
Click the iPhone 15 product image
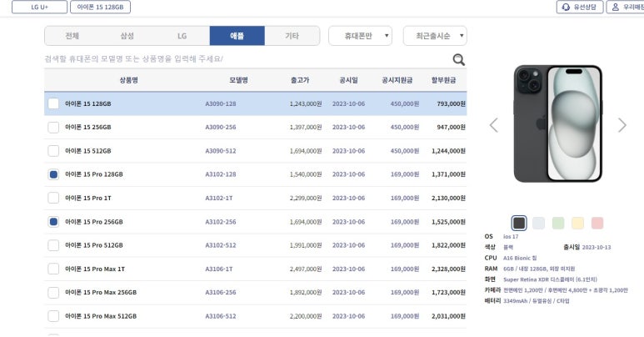[557, 123]
